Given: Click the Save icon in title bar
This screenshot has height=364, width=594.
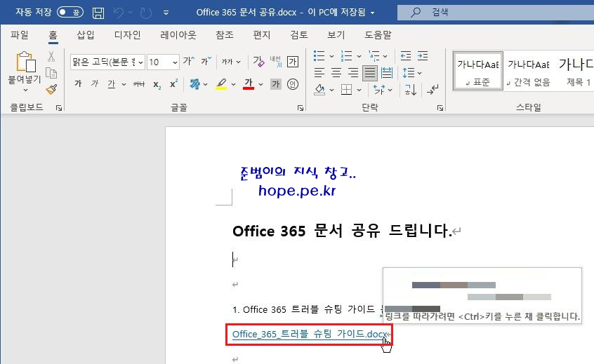Looking at the screenshot, I should click(x=98, y=13).
